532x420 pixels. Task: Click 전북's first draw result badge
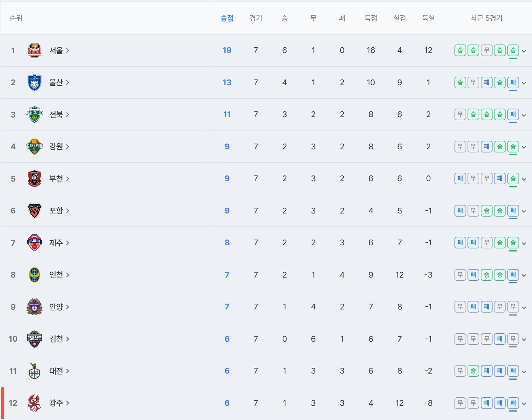(x=460, y=114)
